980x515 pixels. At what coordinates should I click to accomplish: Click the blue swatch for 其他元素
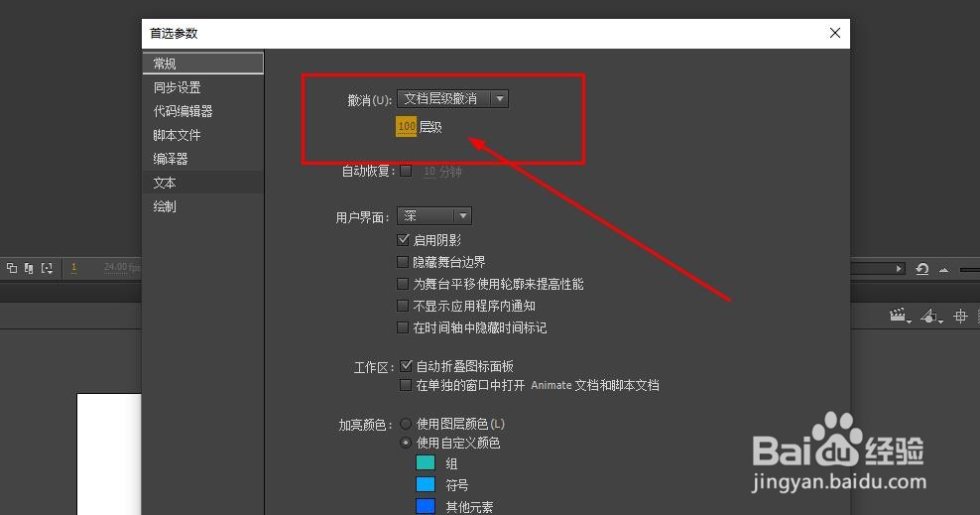[426, 506]
